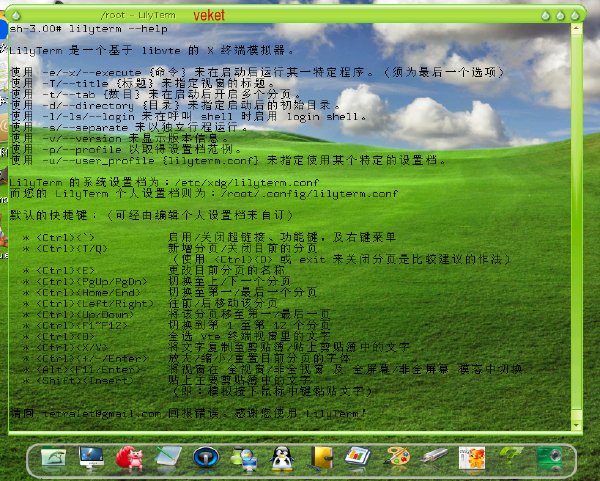
Task: Click the terminal scrollbar down arrow
Action: pyautogui.click(x=576, y=426)
